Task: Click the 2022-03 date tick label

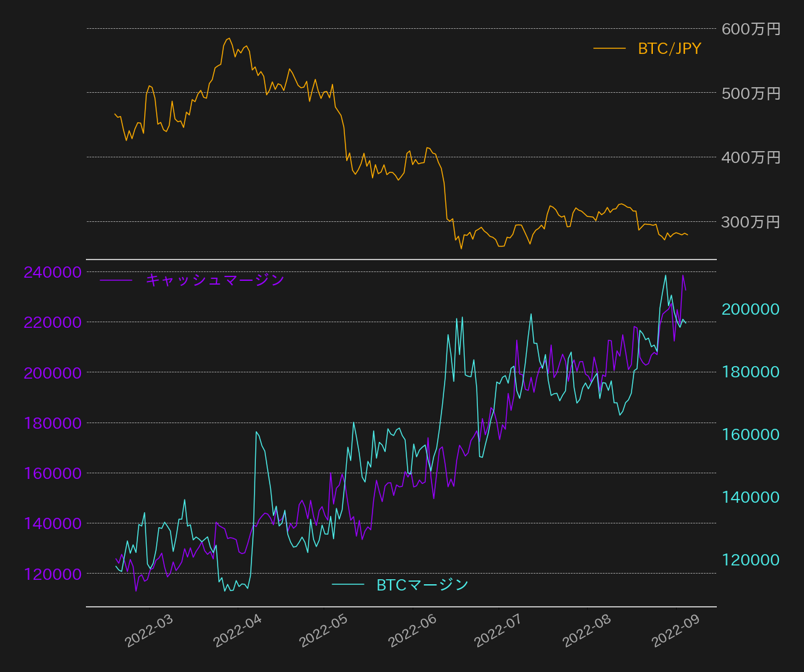Action: coord(149,631)
